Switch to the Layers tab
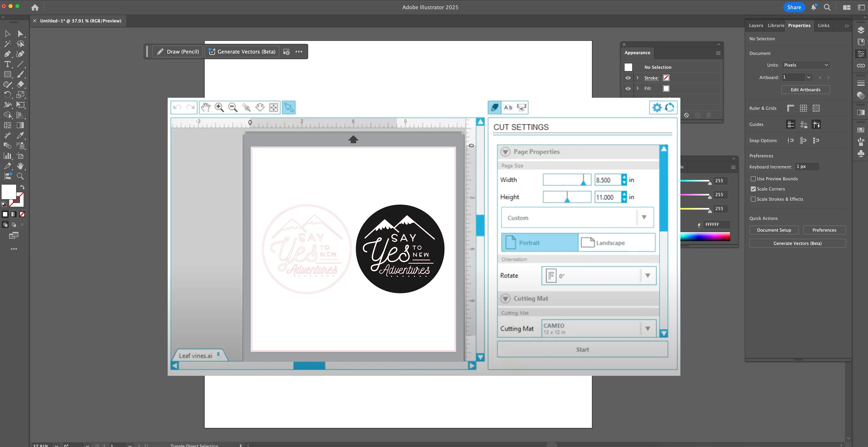 coord(756,25)
